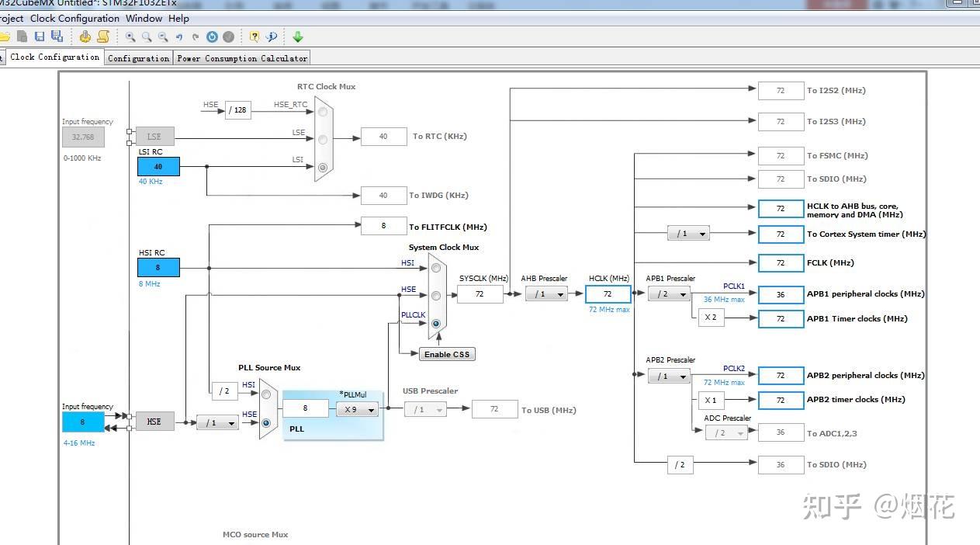Click the HCLK (MHz) value field

[x=608, y=294]
